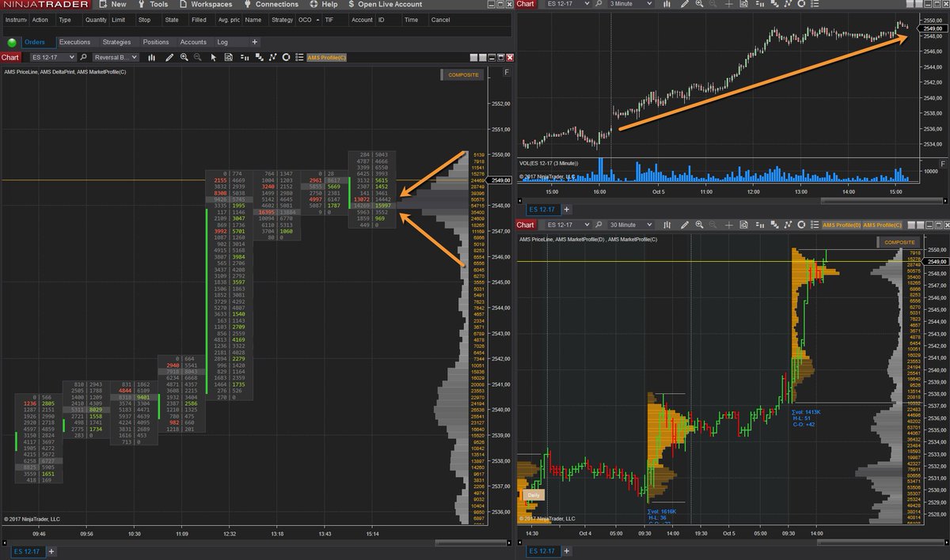Open the Tools menu

pyautogui.click(x=153, y=4)
